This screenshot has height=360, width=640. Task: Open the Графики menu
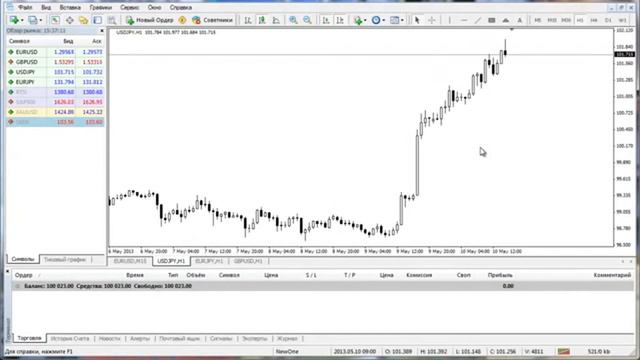(101, 7)
